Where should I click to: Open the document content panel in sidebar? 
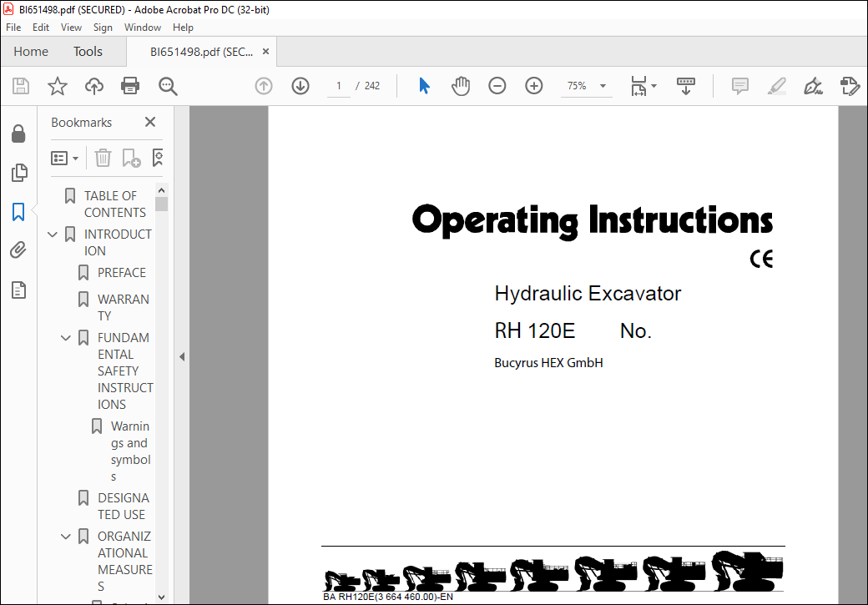tap(19, 290)
